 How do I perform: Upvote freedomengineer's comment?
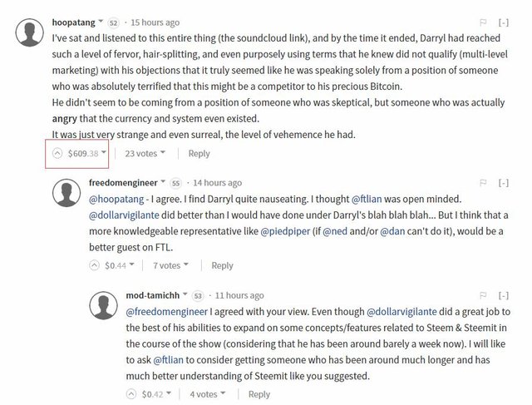pos(94,265)
